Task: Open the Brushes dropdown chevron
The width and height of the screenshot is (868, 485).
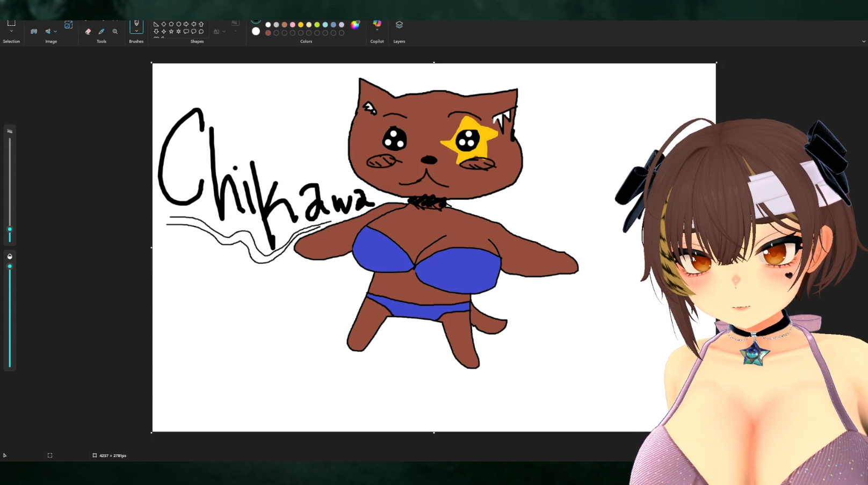Action: pos(136,31)
